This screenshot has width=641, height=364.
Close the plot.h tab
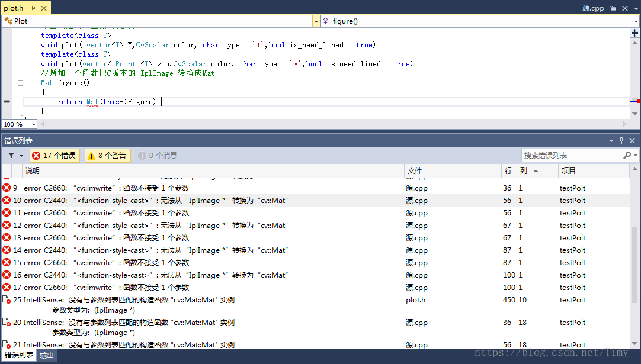44,8
